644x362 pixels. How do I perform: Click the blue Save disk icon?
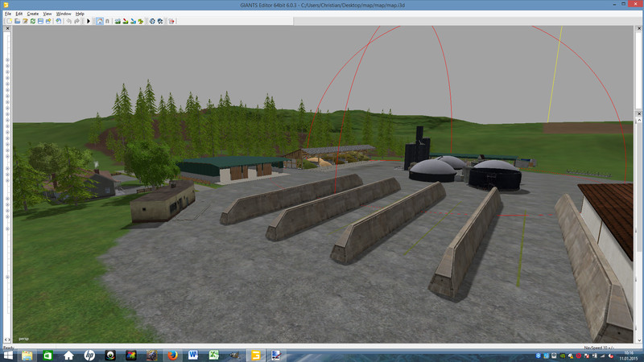41,21
